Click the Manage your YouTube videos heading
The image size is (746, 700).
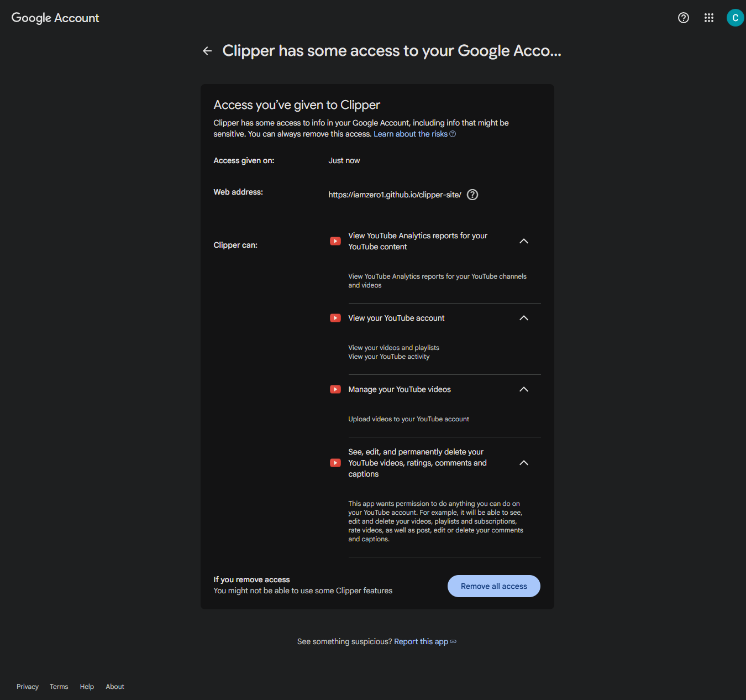400,389
